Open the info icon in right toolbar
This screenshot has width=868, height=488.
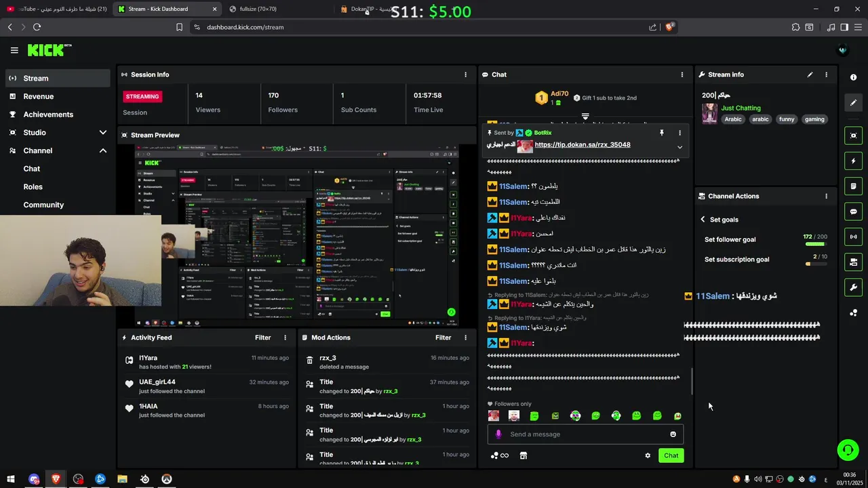[x=854, y=77]
